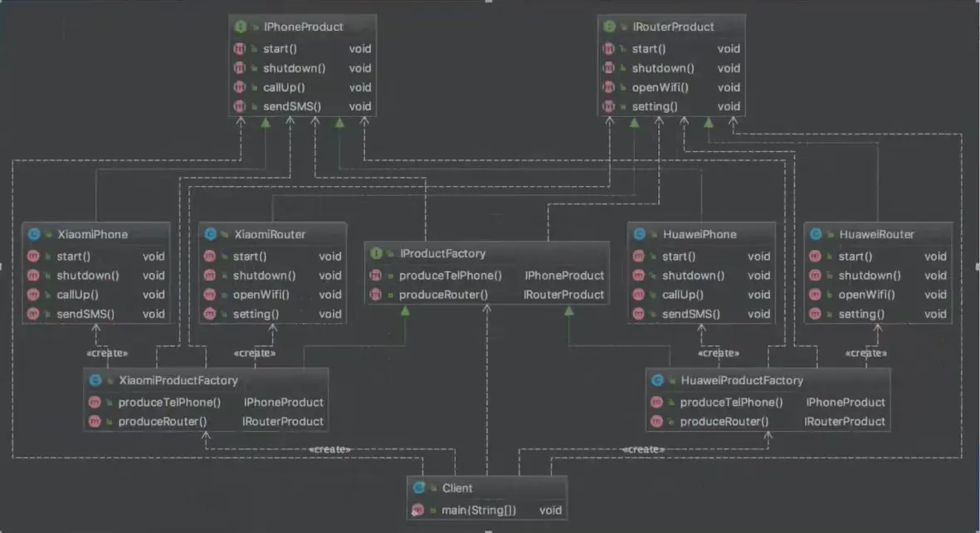Viewport: 980px width, 533px height.
Task: Click produceTelPhone() method name in HuaweiProductFactory
Action: (x=731, y=403)
